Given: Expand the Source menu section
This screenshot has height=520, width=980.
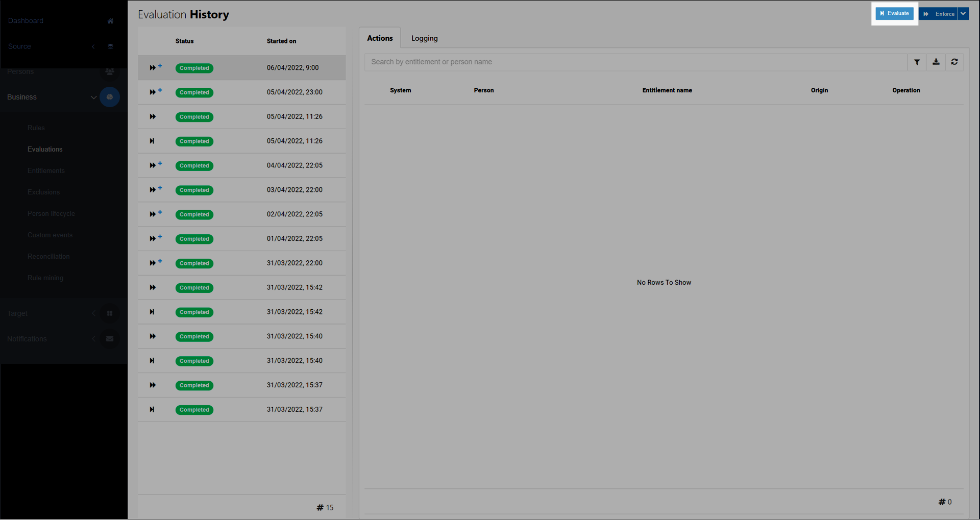Looking at the screenshot, I should [93, 46].
